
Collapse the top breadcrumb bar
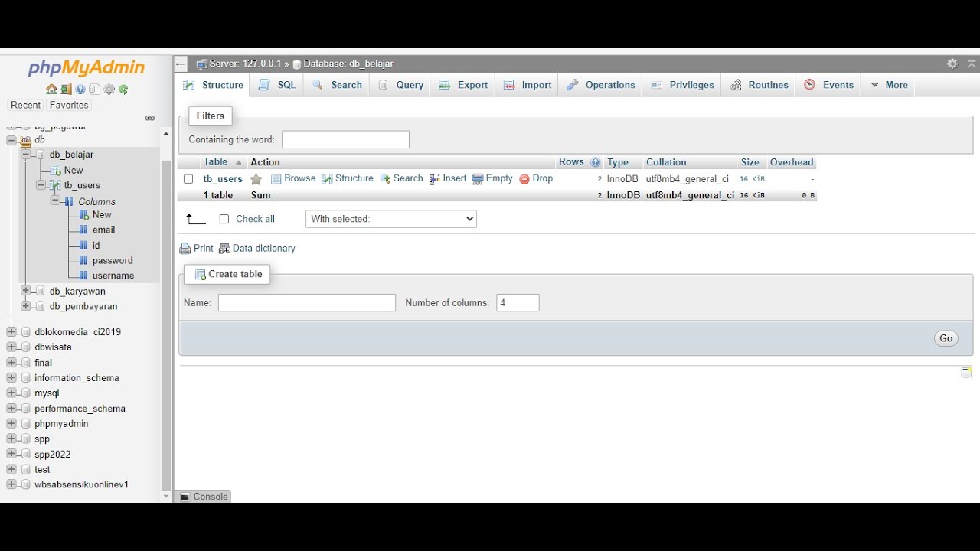(972, 64)
